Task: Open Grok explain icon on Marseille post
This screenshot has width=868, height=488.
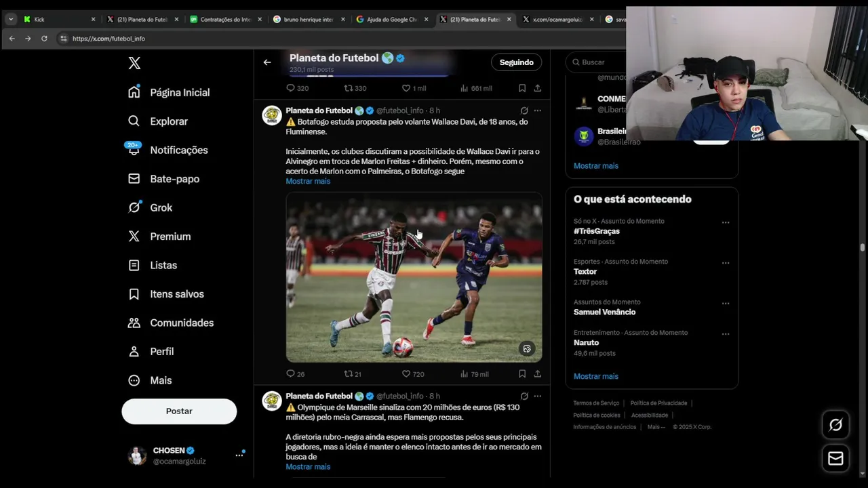Action: point(524,396)
